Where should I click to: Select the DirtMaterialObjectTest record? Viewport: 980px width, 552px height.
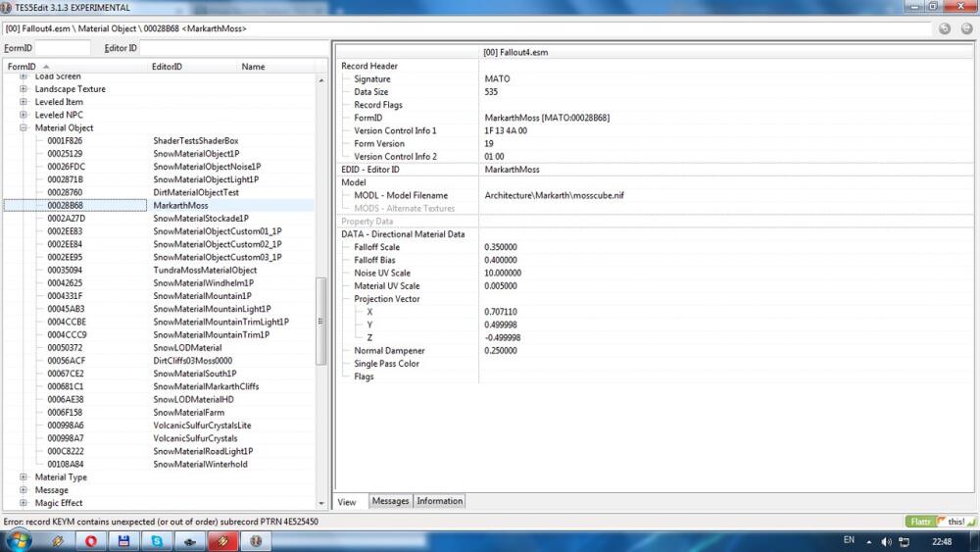[x=160, y=192]
